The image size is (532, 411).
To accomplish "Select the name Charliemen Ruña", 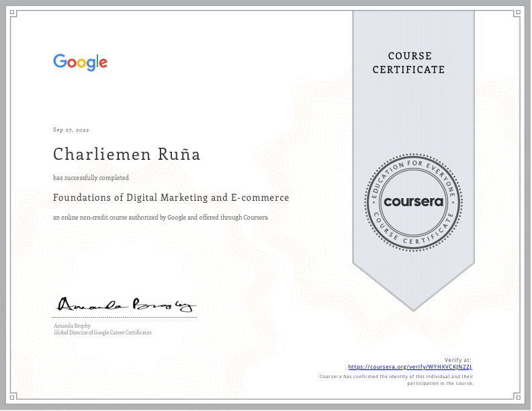I will 126,154.
